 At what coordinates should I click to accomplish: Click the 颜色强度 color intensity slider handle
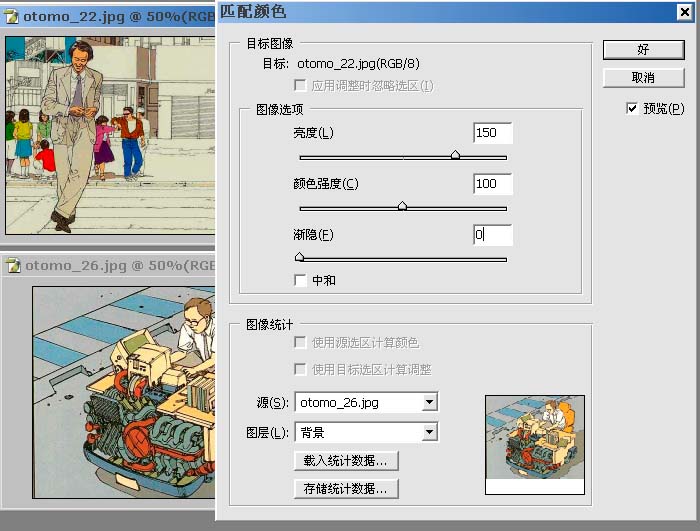click(x=402, y=206)
